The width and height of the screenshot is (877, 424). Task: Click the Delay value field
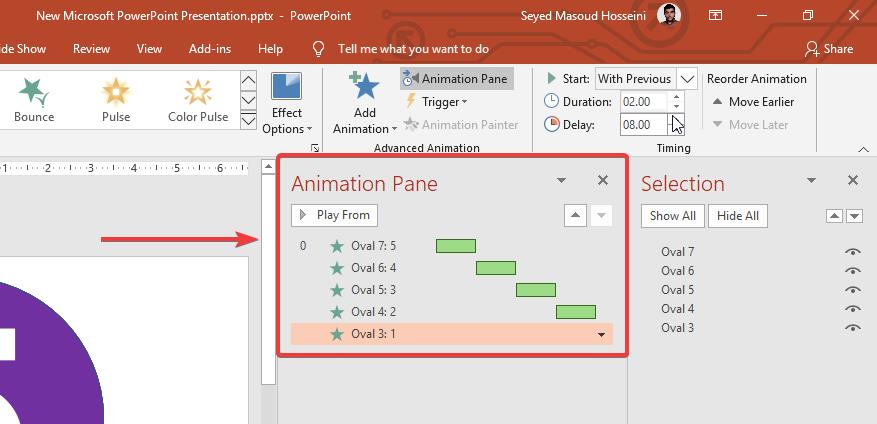643,125
